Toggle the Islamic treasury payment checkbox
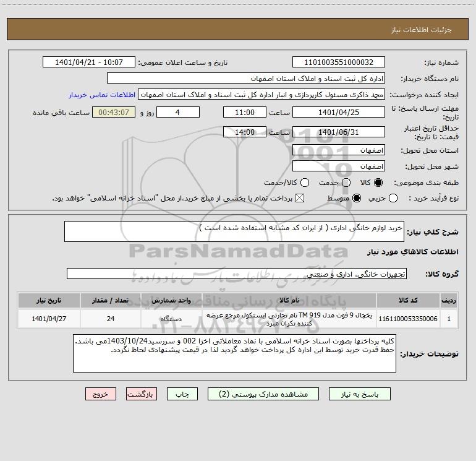 tap(300, 198)
